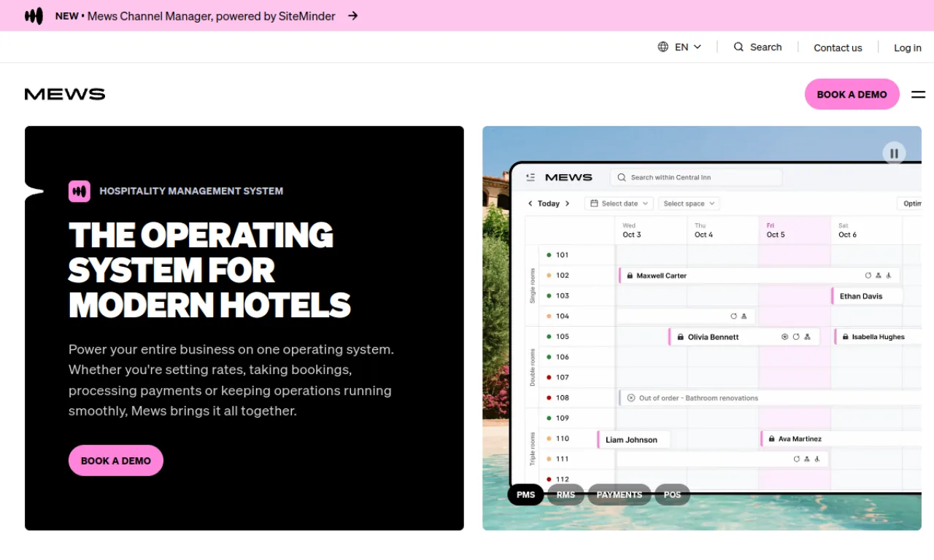Screen dimensions: 934x560
Task: Click the Fri Oct 5 column header
Action: 794,230
